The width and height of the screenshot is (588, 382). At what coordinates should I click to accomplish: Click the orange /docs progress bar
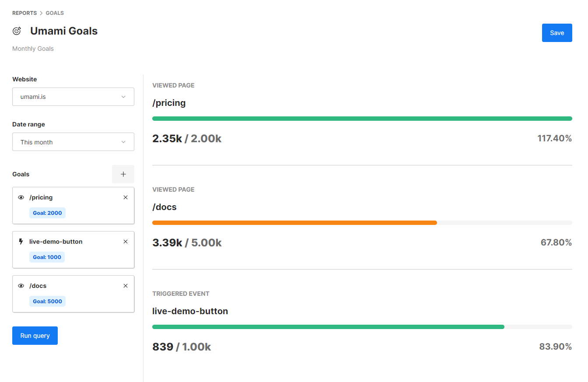(294, 223)
